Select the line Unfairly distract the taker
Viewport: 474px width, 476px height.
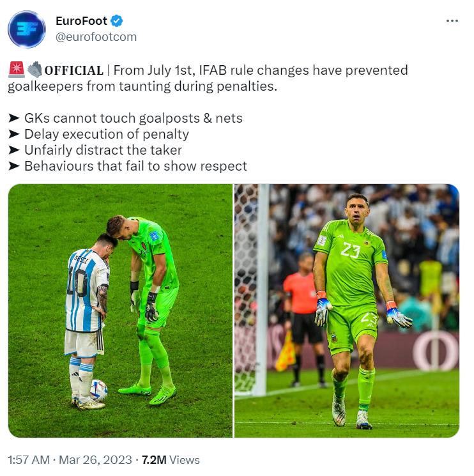(x=103, y=150)
